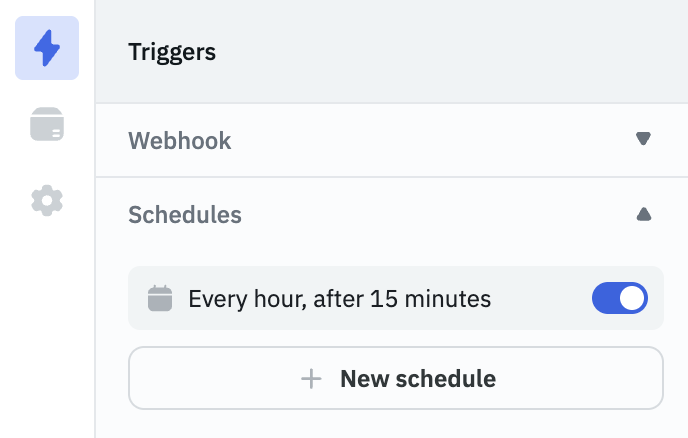Disable the Every hour schedule toggle

click(620, 298)
